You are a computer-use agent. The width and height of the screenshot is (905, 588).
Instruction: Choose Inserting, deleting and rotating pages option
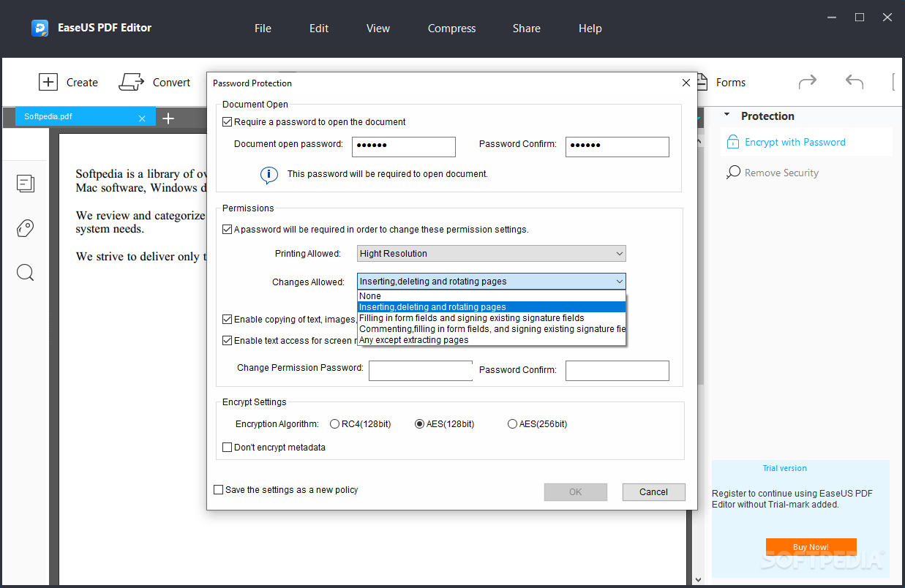tap(492, 307)
